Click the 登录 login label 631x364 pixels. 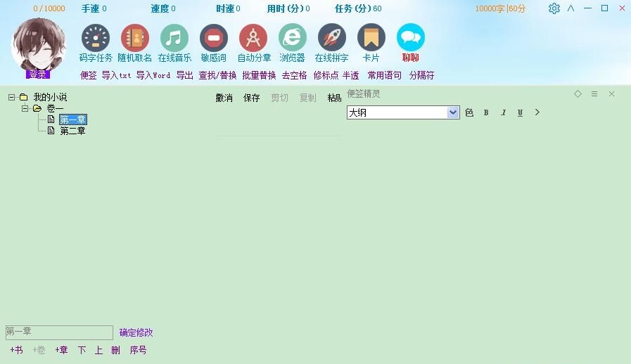(38, 74)
